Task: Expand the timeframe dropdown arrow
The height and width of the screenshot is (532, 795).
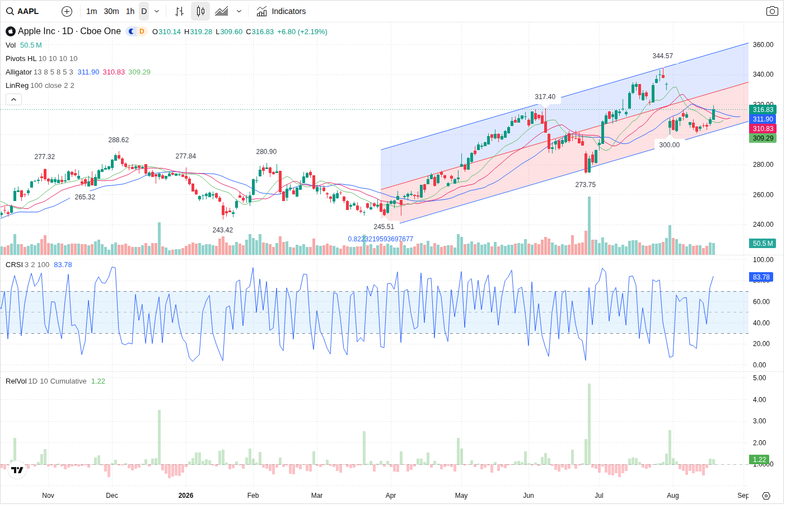Action: 157,11
